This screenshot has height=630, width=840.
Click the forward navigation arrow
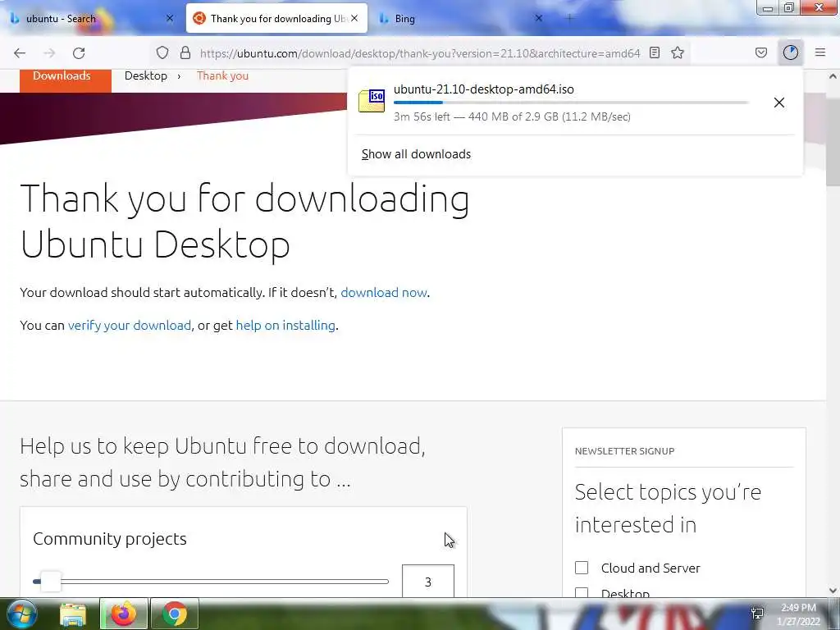point(49,53)
